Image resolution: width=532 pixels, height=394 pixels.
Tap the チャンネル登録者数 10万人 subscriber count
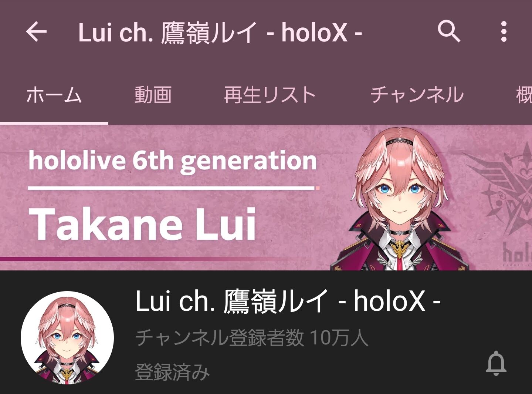(252, 338)
